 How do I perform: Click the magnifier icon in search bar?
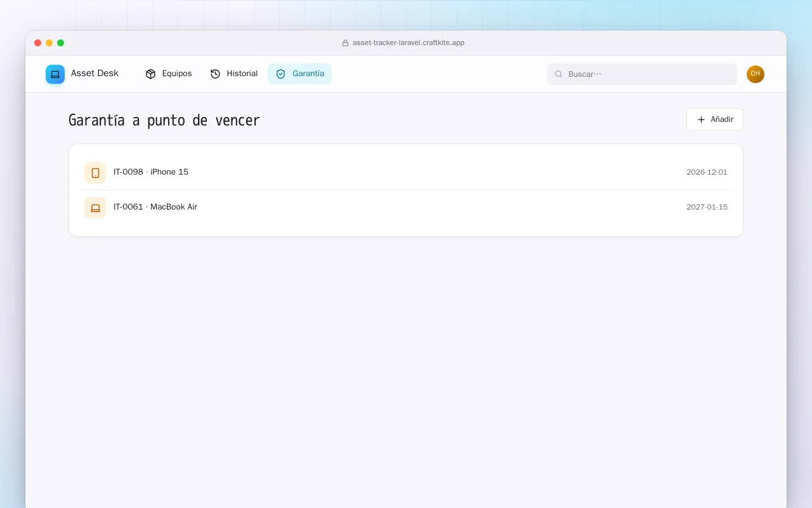coord(559,74)
